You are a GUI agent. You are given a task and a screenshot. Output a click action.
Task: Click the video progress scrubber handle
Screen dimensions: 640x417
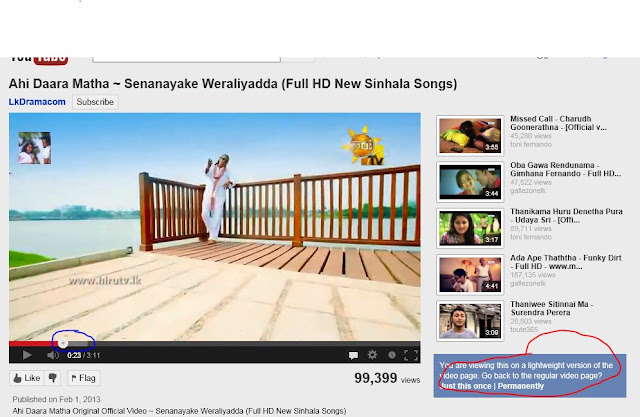pyautogui.click(x=63, y=344)
